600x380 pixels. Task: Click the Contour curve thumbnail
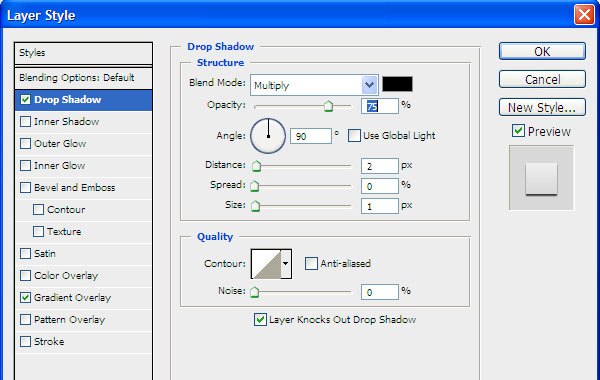(x=266, y=264)
